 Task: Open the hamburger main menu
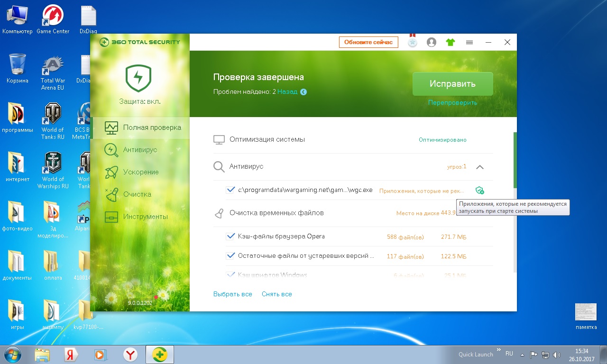[x=469, y=42]
